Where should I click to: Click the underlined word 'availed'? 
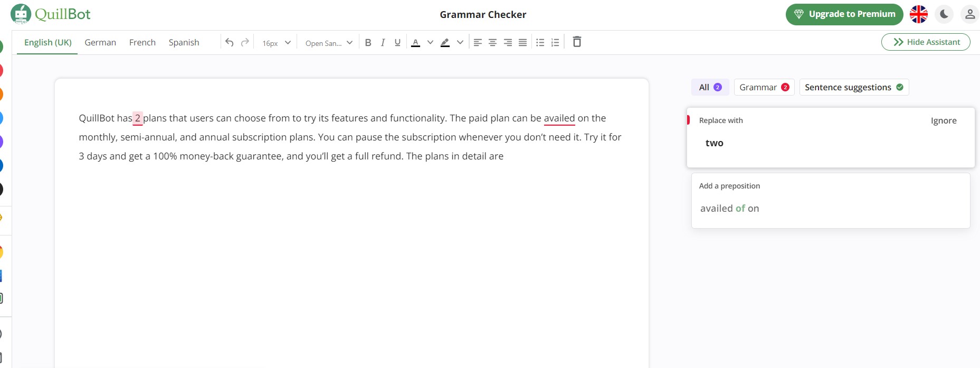[559, 118]
